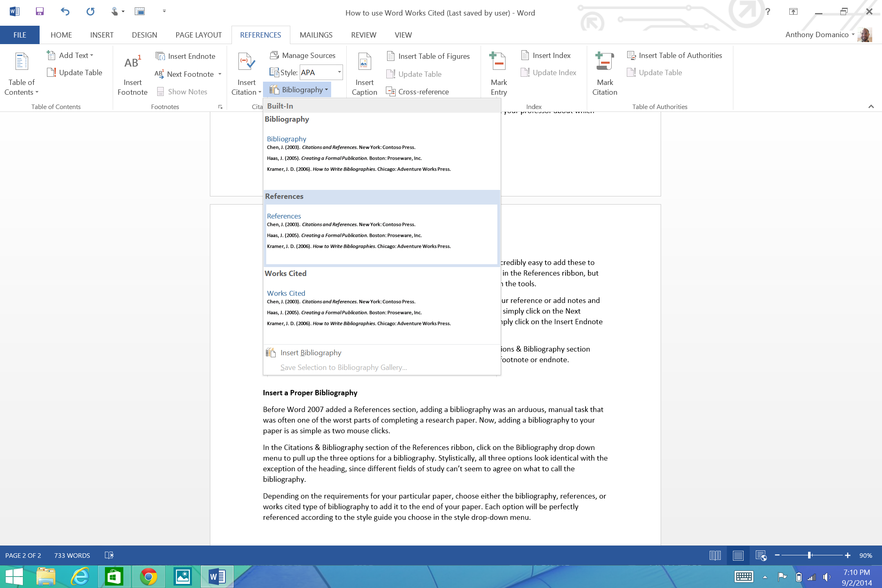The image size is (882, 588).
Task: Open the REVIEW tab
Action: (363, 35)
